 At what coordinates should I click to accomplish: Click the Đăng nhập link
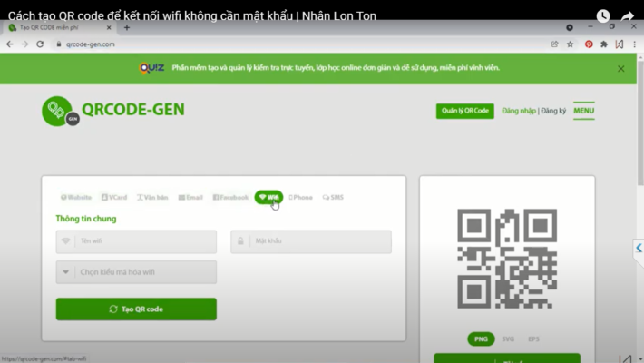click(519, 111)
